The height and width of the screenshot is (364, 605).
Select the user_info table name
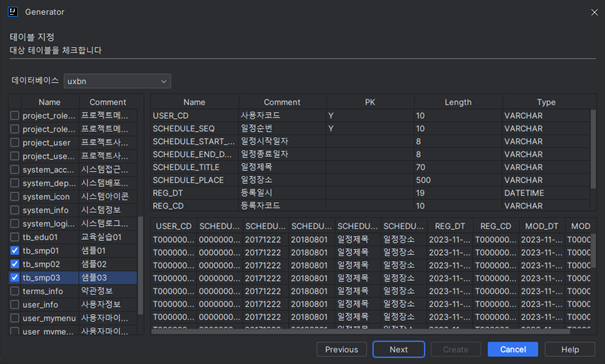[41, 305]
